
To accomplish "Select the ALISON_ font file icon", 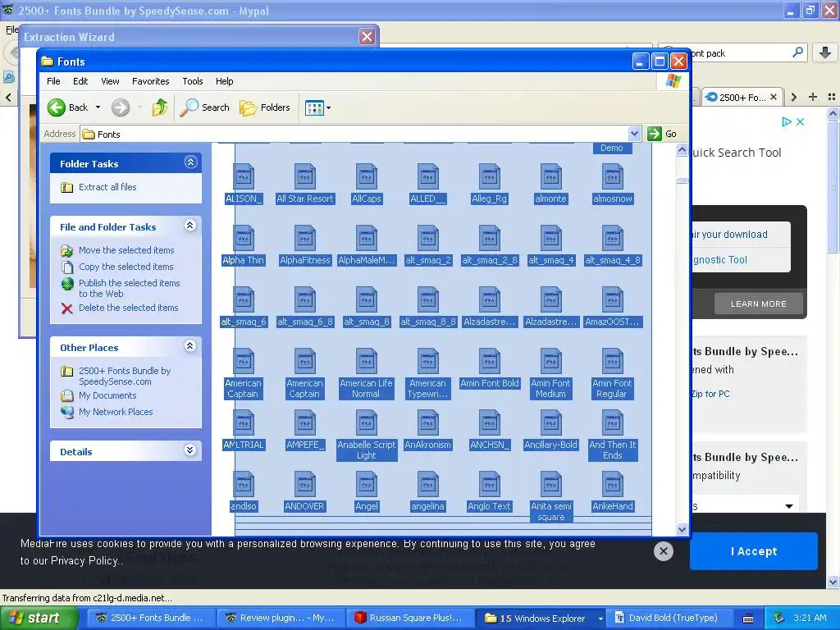I will (243, 177).
